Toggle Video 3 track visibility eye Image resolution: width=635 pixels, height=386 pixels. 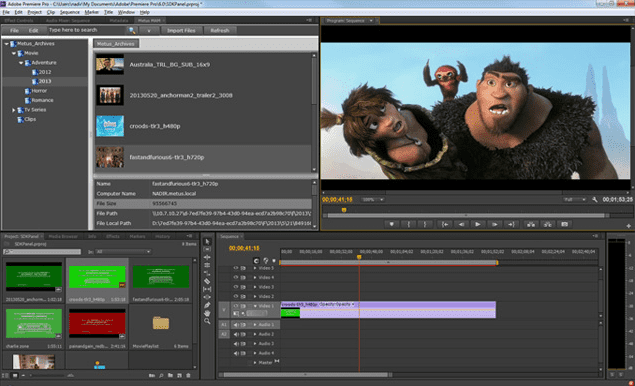(236, 287)
